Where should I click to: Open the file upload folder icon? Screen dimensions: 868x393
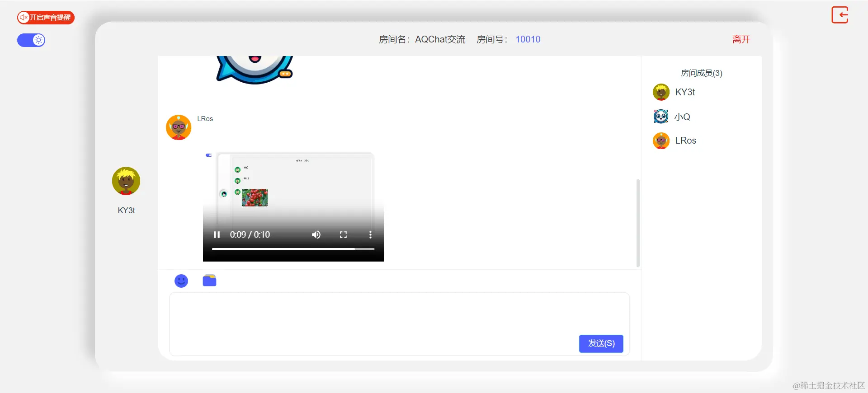click(209, 281)
